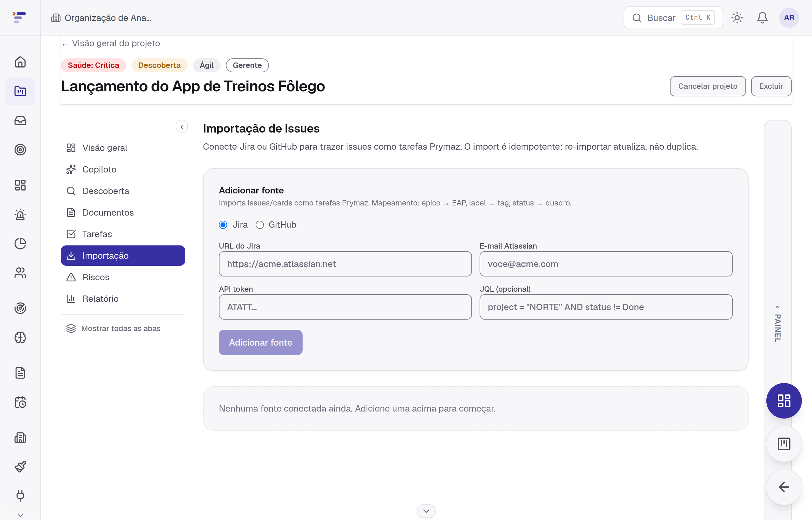Open the Documentos tab

point(123,212)
